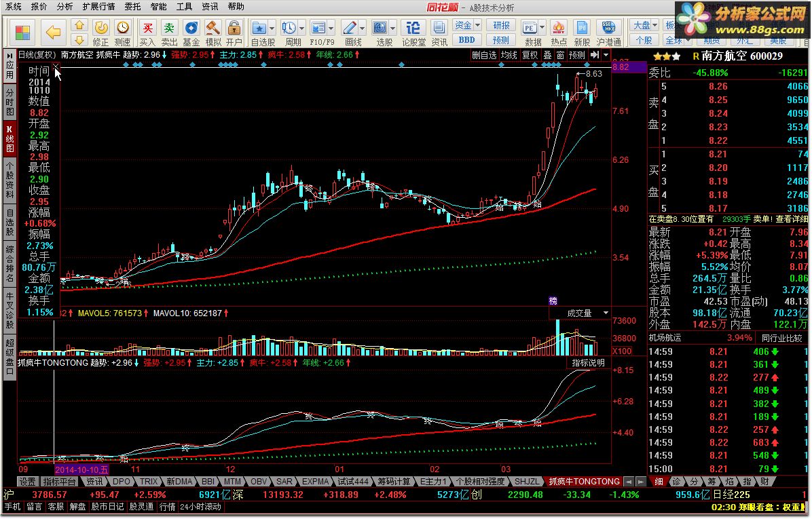Open the 选股 stock picker icon

[x=380, y=28]
